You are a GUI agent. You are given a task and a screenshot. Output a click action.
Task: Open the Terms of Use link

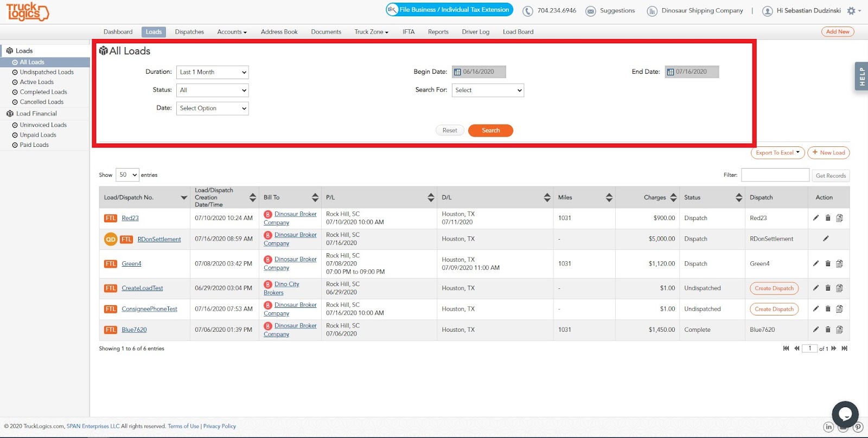click(183, 426)
